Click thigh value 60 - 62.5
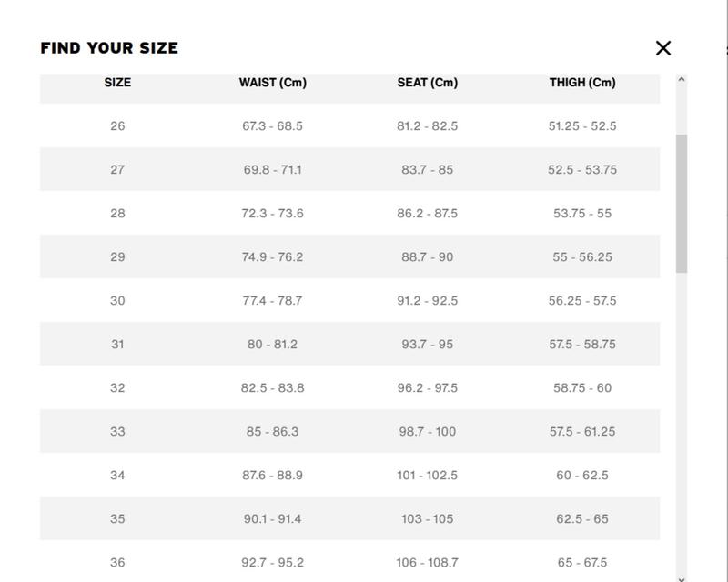Image resolution: width=728 pixels, height=582 pixels. (582, 475)
